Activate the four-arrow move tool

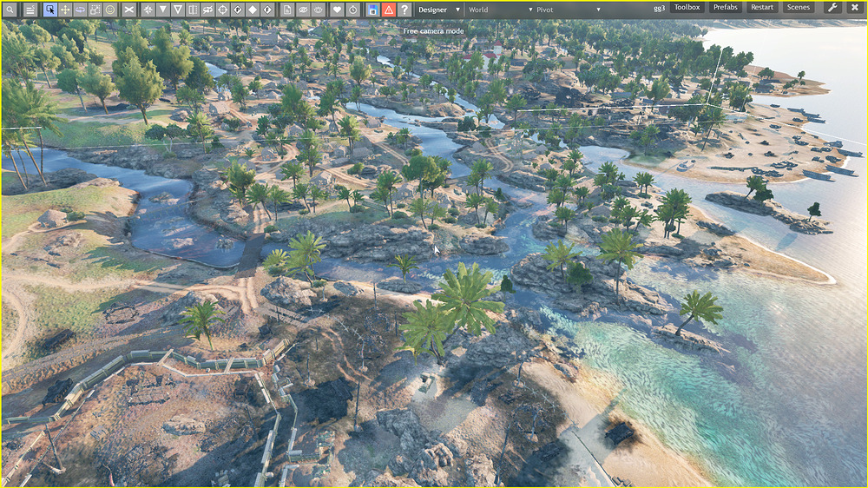pyautogui.click(x=65, y=10)
